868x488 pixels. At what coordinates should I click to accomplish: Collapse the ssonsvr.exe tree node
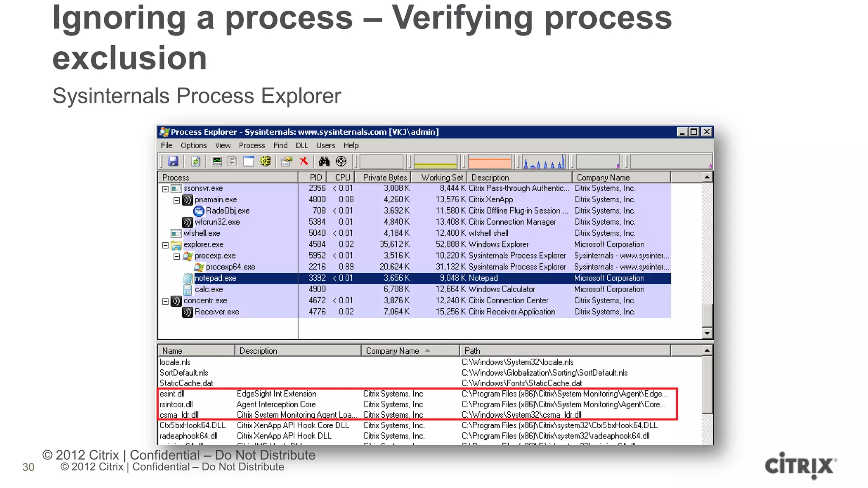pyautogui.click(x=166, y=189)
